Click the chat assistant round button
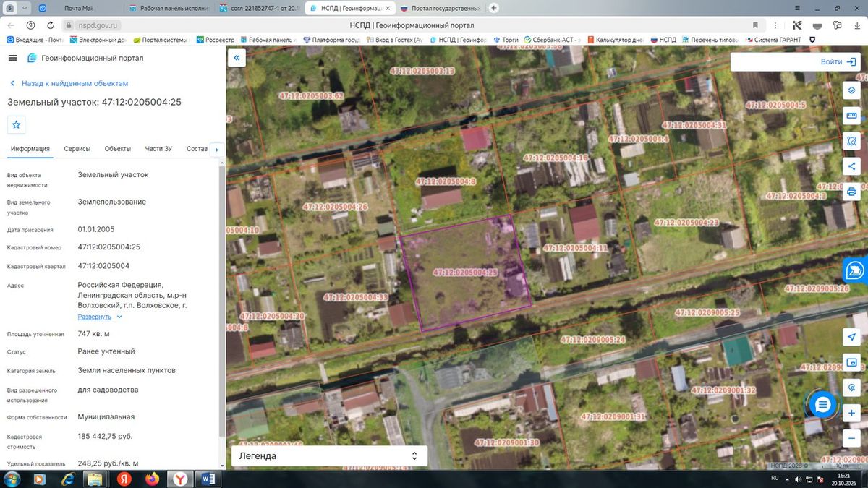The width and height of the screenshot is (868, 488). [822, 405]
